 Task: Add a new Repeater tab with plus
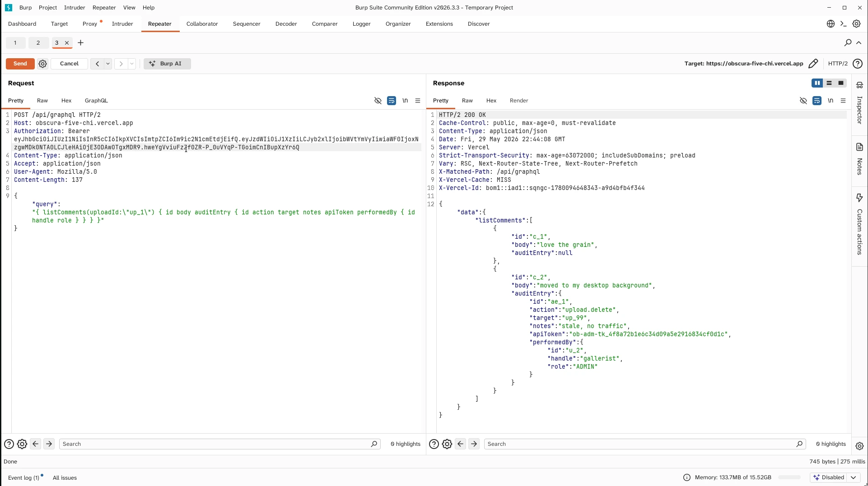click(x=81, y=43)
